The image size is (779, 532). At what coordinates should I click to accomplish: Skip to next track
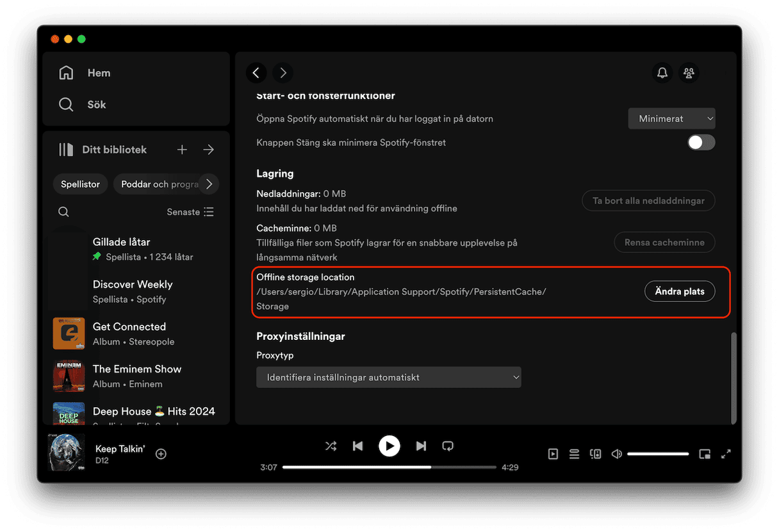421,446
